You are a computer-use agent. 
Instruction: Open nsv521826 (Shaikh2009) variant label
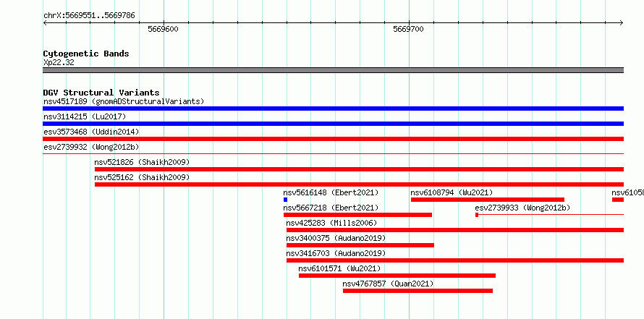142,162
